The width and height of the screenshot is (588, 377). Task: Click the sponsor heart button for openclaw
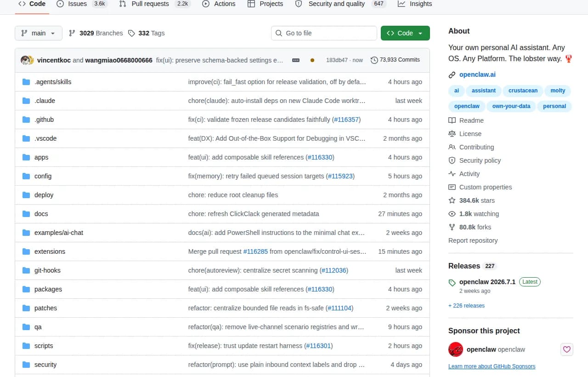(567, 349)
